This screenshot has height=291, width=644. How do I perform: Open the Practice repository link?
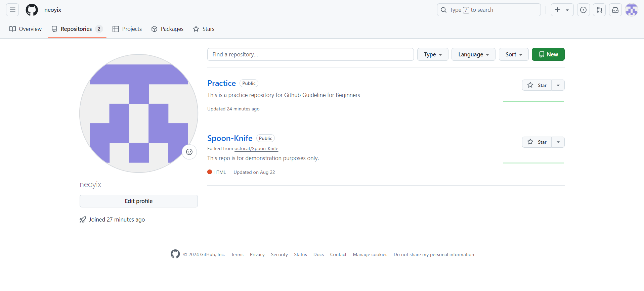(x=222, y=83)
